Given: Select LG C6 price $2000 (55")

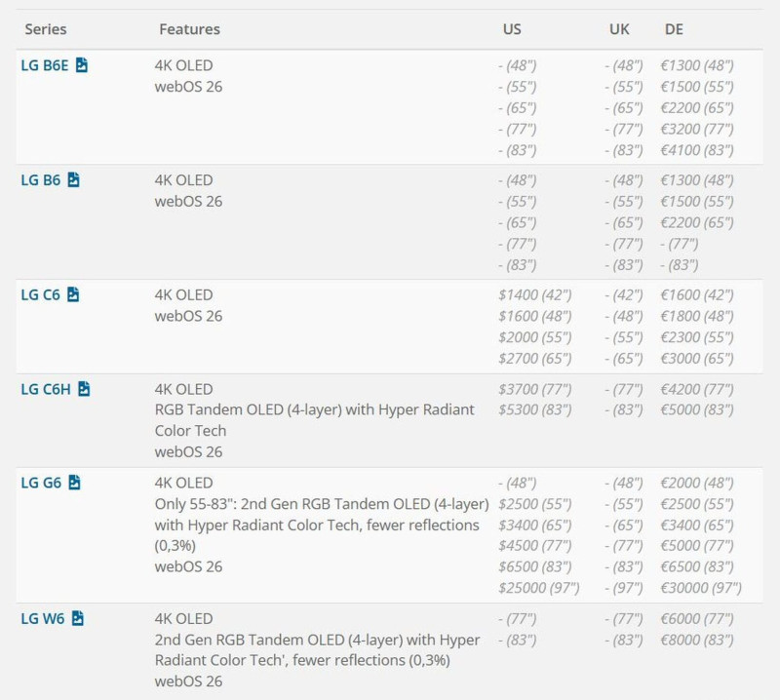Looking at the screenshot, I should (534, 336).
